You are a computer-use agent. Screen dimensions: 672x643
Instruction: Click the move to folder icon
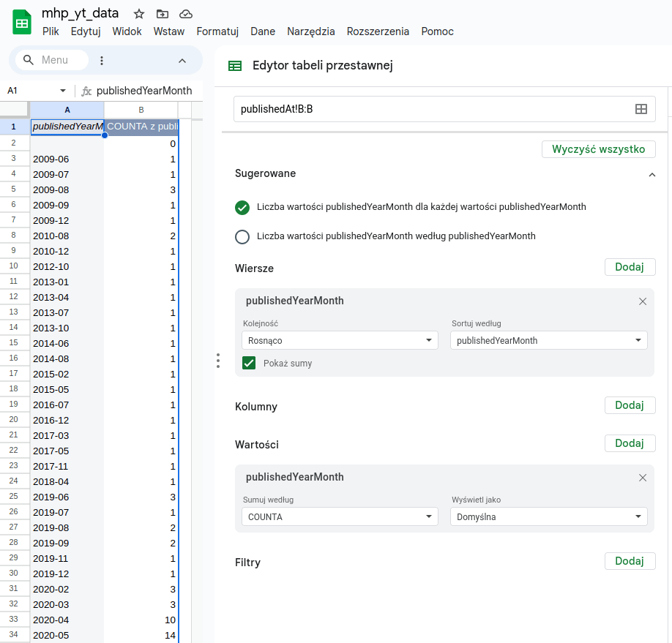coord(163,14)
